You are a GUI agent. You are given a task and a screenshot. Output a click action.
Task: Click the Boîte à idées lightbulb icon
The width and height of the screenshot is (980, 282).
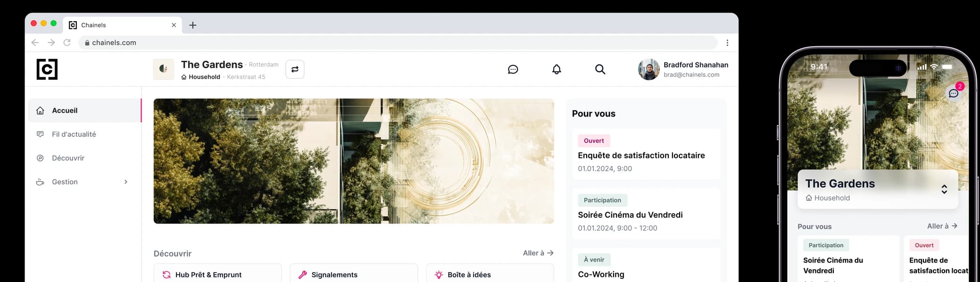[x=439, y=274]
